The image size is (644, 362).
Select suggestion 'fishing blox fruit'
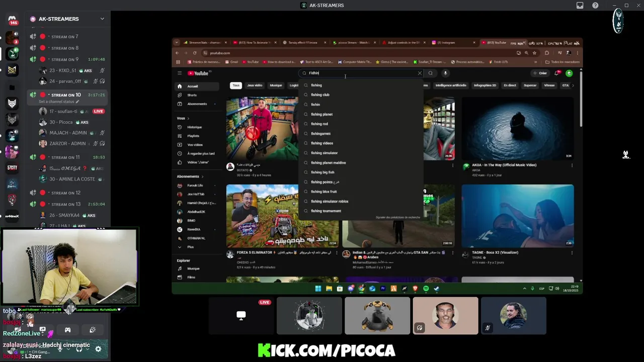click(360, 192)
